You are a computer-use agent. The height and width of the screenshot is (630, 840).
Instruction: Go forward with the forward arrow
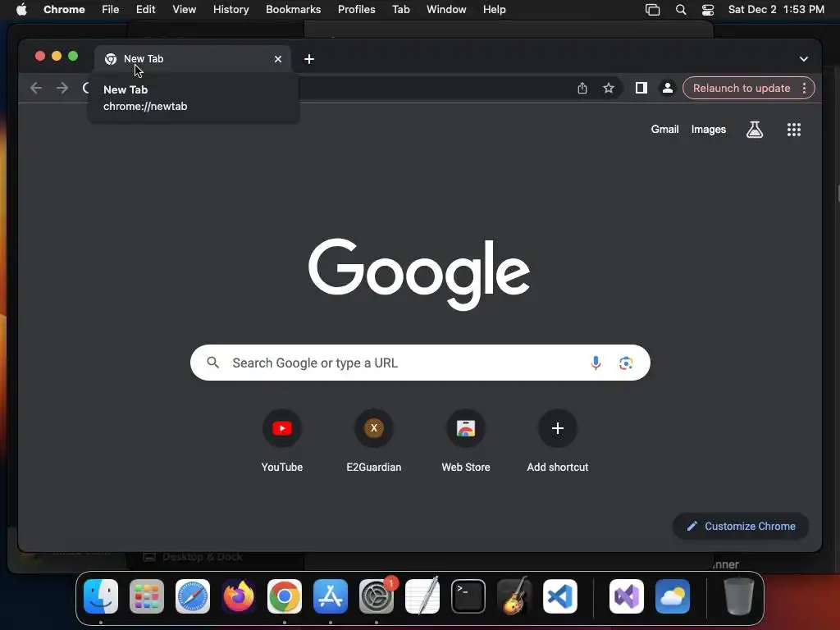pos(62,88)
